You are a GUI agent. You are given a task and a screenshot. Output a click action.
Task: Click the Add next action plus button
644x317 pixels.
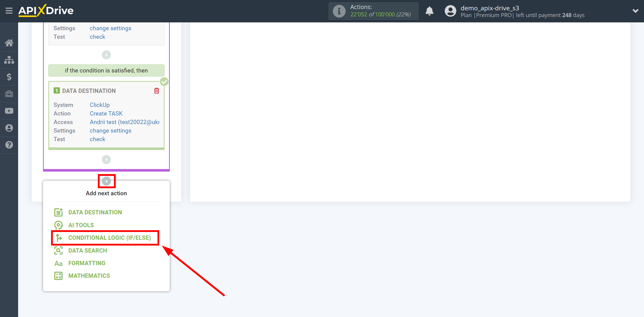point(106,181)
